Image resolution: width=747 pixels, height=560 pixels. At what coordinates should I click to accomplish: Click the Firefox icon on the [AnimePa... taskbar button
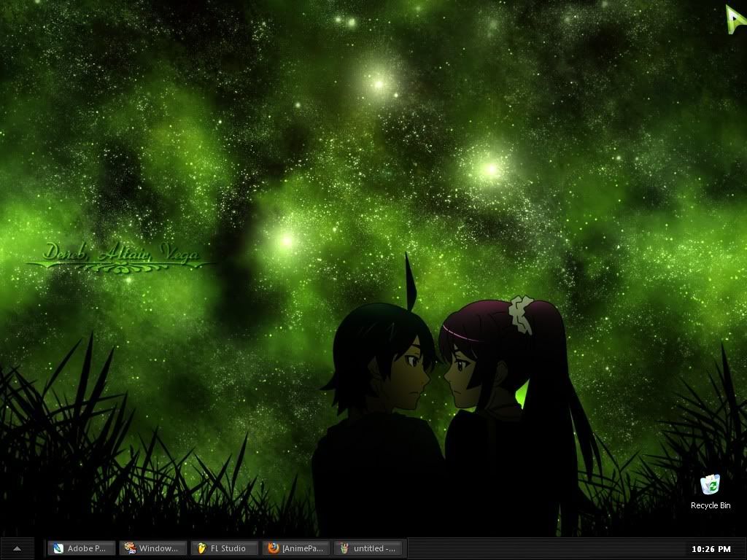273,548
